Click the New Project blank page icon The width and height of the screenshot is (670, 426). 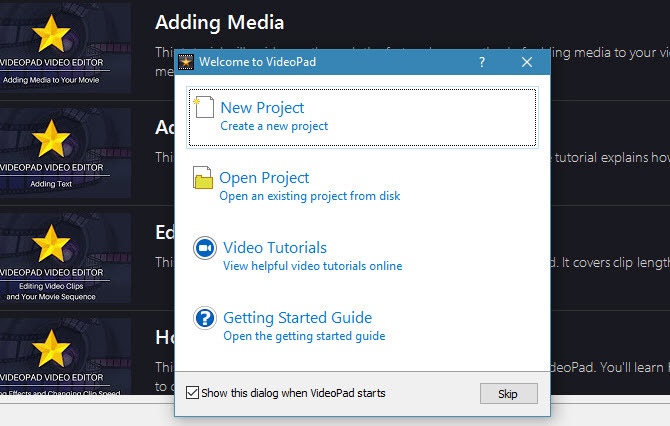[x=203, y=107]
